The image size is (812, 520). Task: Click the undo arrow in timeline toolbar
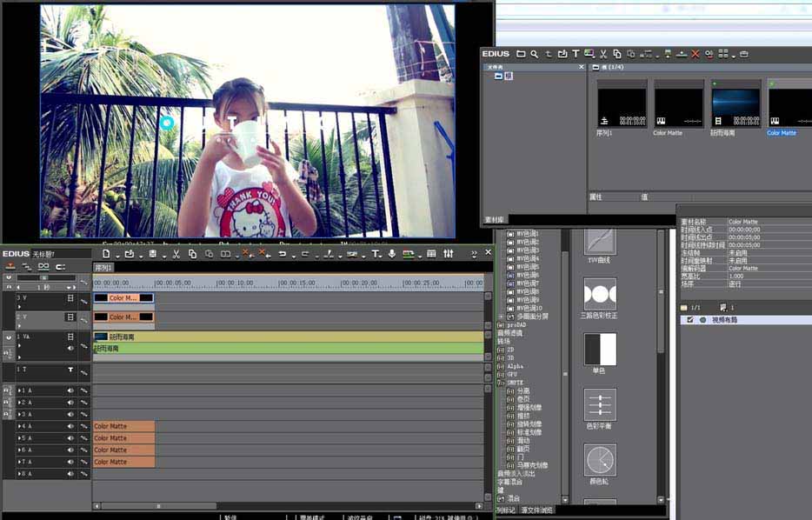click(x=283, y=253)
